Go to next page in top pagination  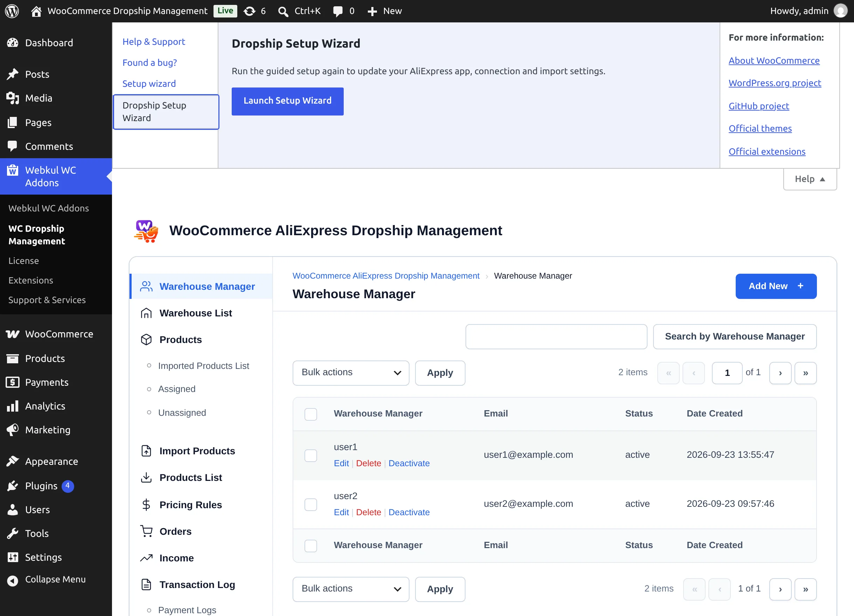pyautogui.click(x=780, y=373)
